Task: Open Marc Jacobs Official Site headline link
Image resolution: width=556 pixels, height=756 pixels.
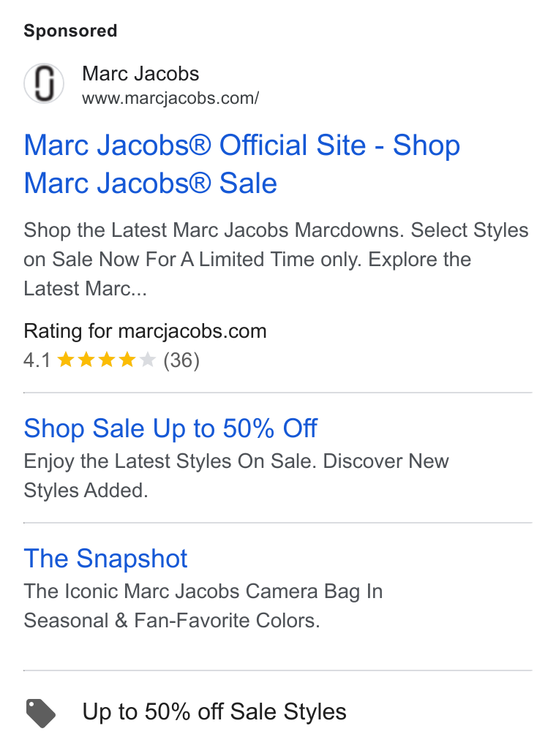Action: 242,164
